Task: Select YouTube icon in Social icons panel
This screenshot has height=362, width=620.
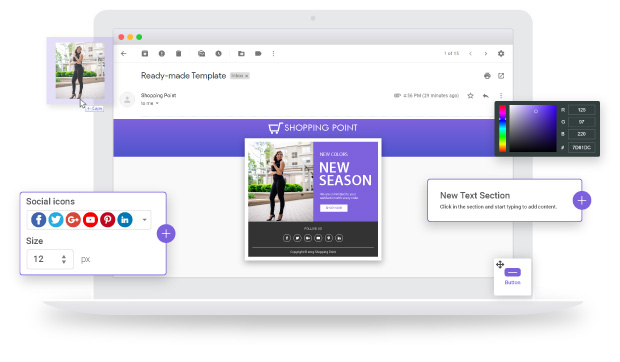Action: tap(90, 219)
